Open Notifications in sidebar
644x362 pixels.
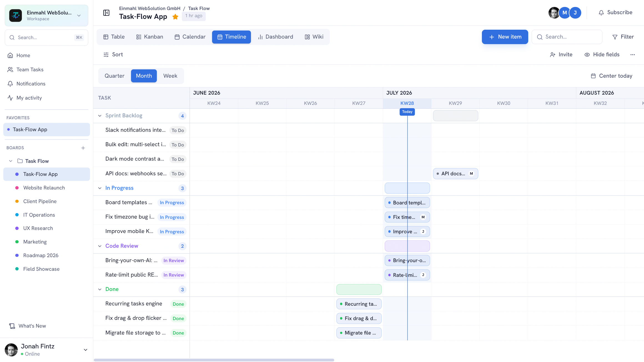[47, 84]
